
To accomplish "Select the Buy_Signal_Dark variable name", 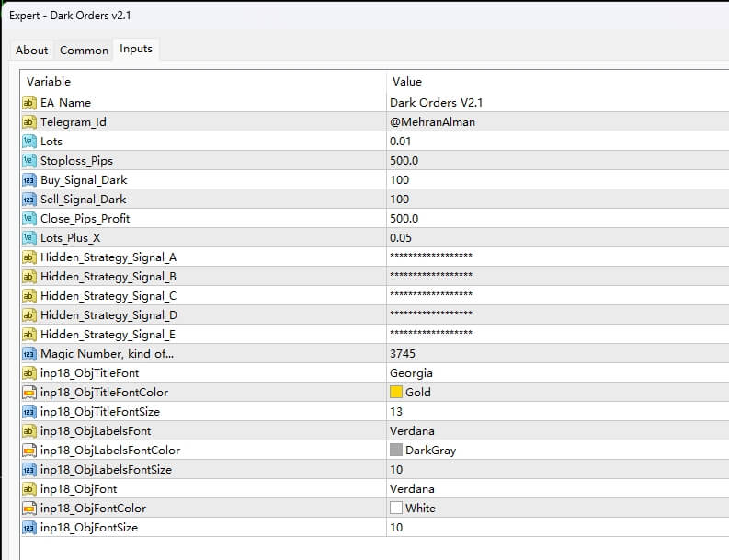I will [x=84, y=180].
